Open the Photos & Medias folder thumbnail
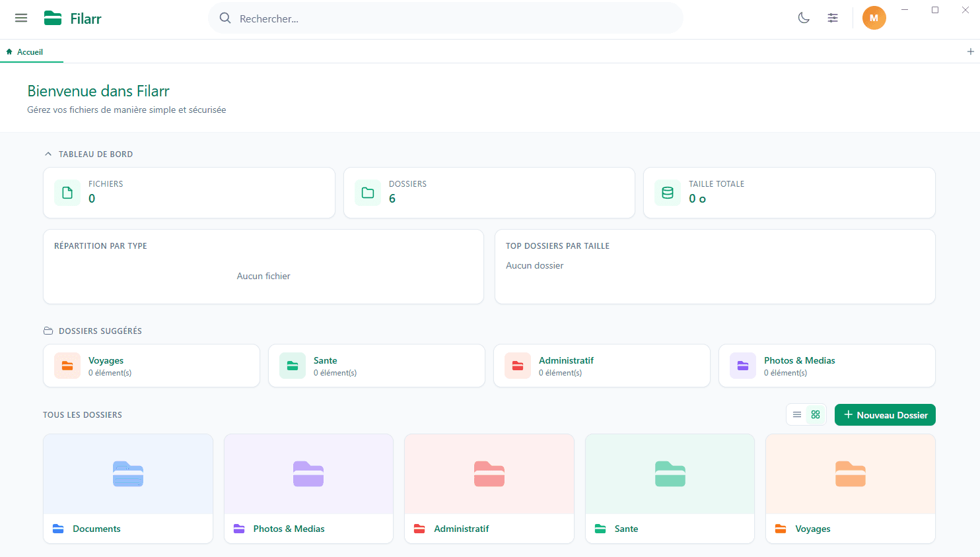This screenshot has width=980, height=557. (x=308, y=474)
